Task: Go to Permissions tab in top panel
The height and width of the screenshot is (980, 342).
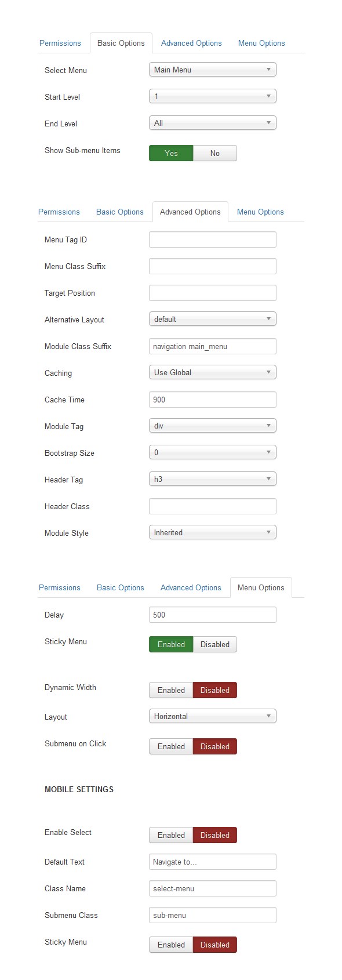Action: click(x=60, y=43)
